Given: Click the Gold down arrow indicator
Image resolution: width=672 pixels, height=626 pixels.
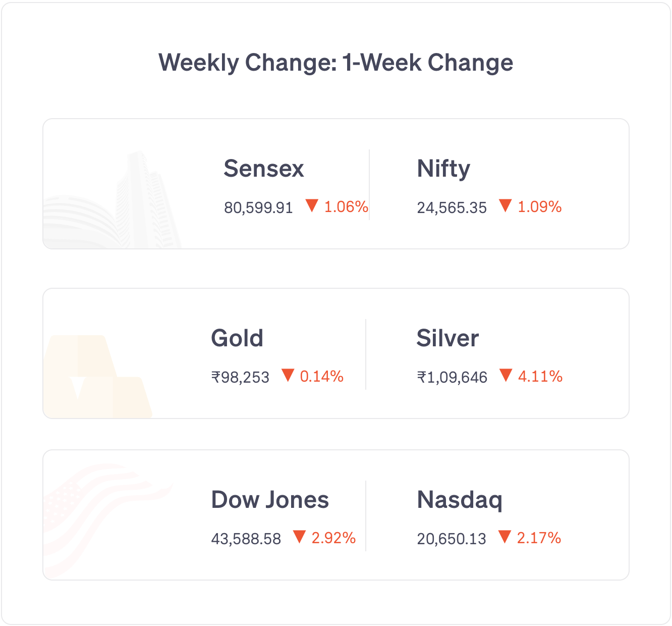Looking at the screenshot, I should click(288, 375).
